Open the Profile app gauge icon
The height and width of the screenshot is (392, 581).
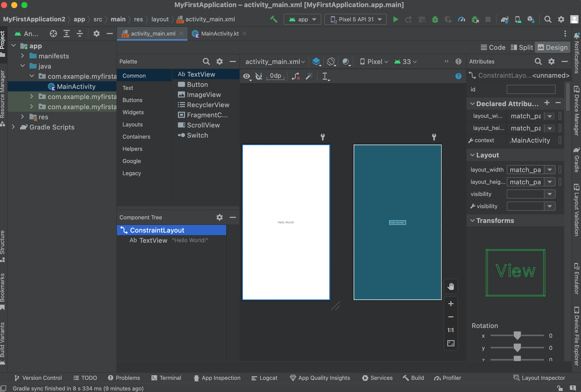pyautogui.click(x=461, y=19)
